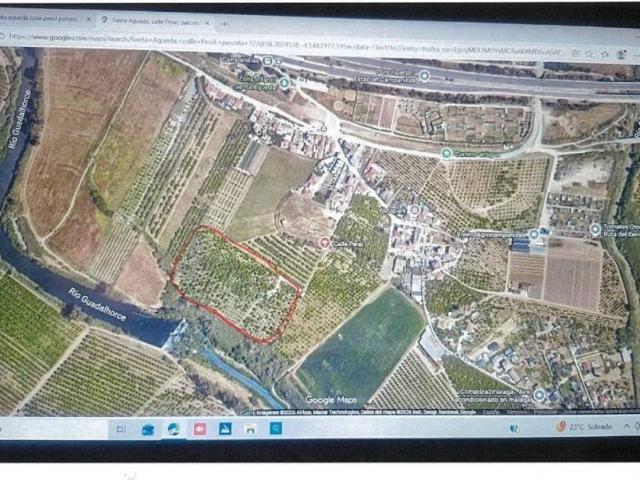This screenshot has width=640, height=480.
Task: Click the red Calle Peral location pin
Action: pos(325,242)
